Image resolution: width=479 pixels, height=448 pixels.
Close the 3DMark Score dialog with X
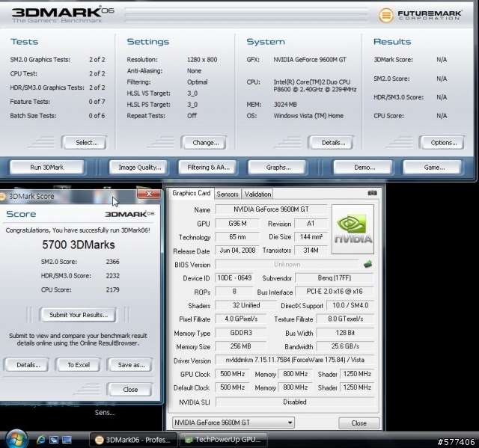pos(149,194)
